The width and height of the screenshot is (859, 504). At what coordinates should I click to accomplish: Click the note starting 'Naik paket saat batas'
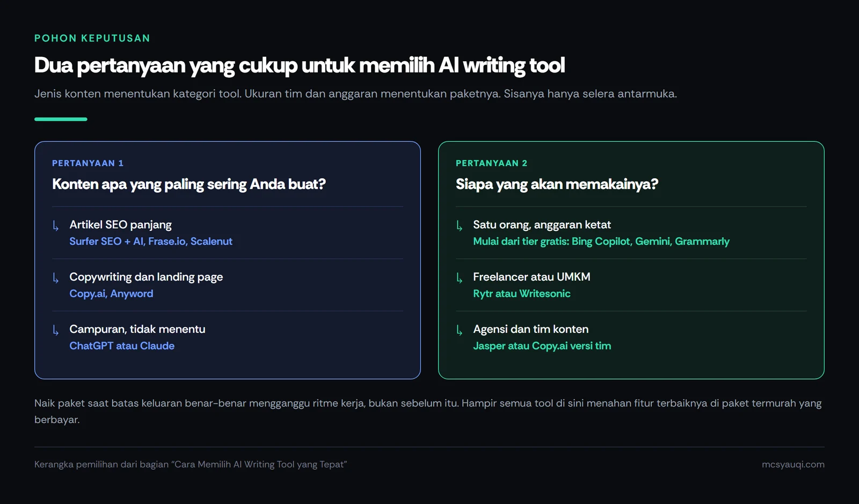(428, 411)
